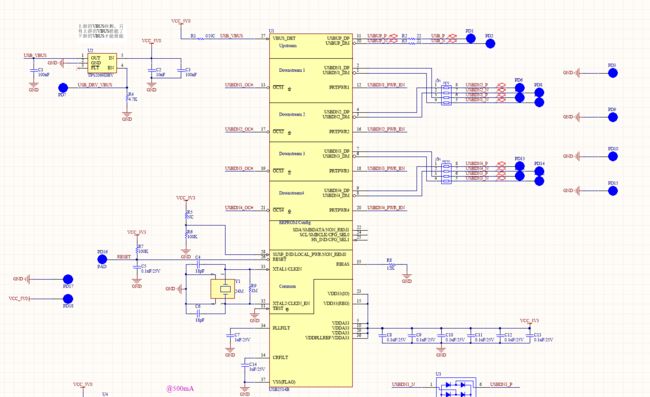Select the PD3 ground test point
The image size is (650, 397).
click(613, 73)
